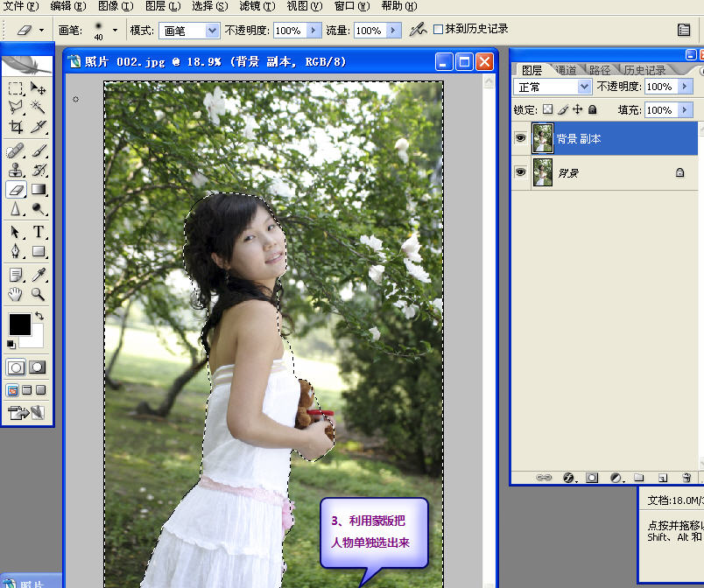Select the Eyedropper tool

point(39,275)
